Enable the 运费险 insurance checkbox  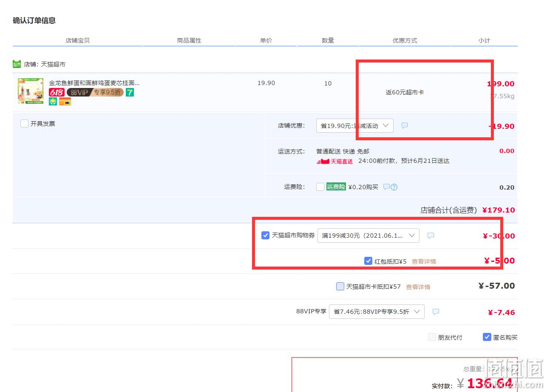pyautogui.click(x=320, y=187)
